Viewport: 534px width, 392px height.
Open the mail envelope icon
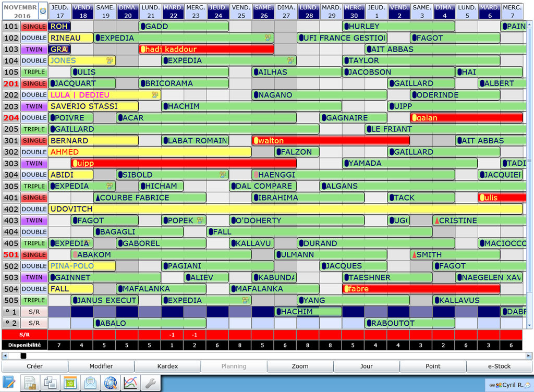pos(90,383)
